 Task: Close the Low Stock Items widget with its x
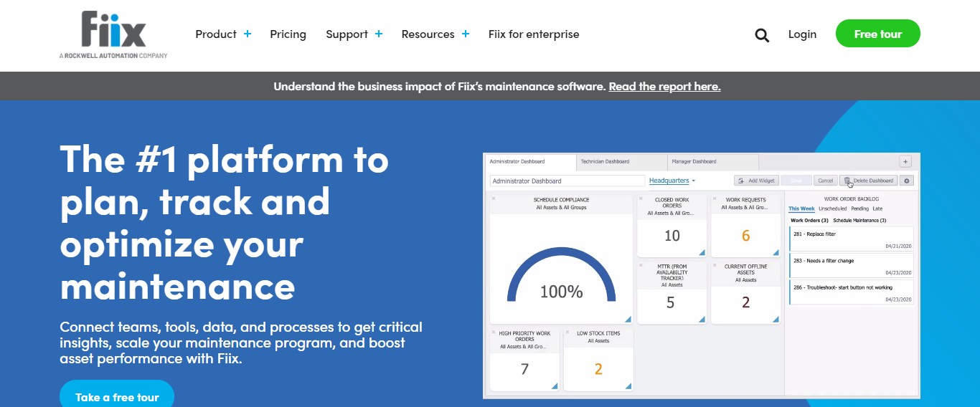tap(567, 332)
